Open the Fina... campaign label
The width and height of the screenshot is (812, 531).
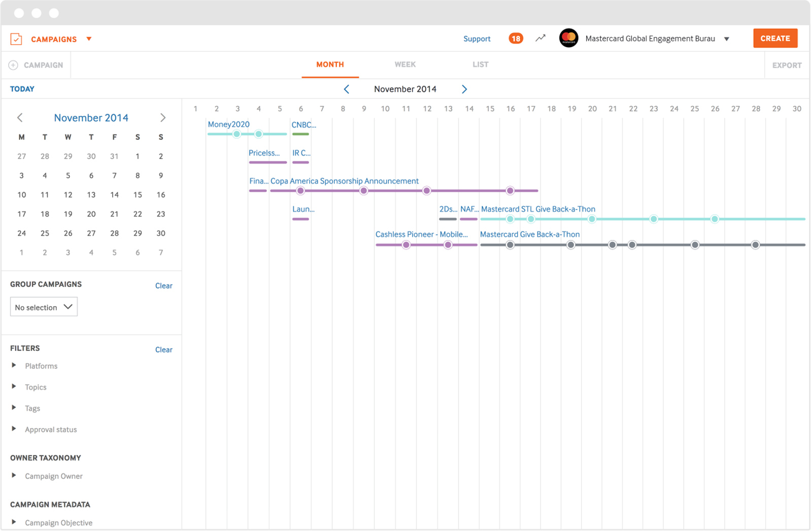259,181
